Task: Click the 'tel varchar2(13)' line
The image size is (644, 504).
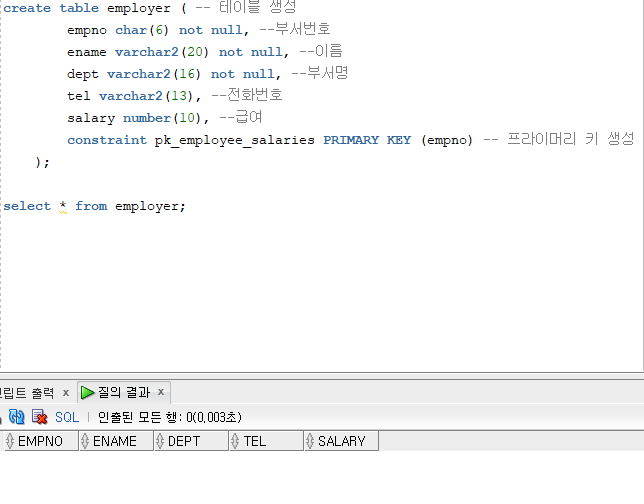Action: 175,96
